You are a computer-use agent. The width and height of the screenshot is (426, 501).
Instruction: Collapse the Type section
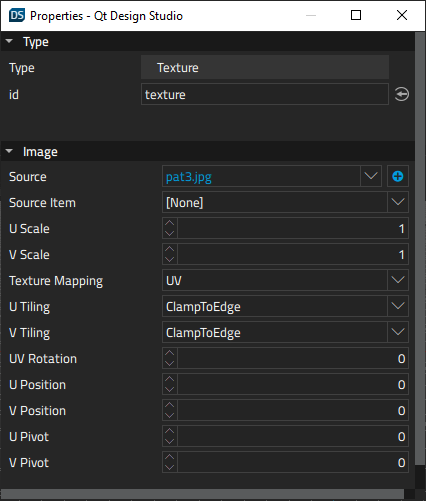tap(9, 41)
